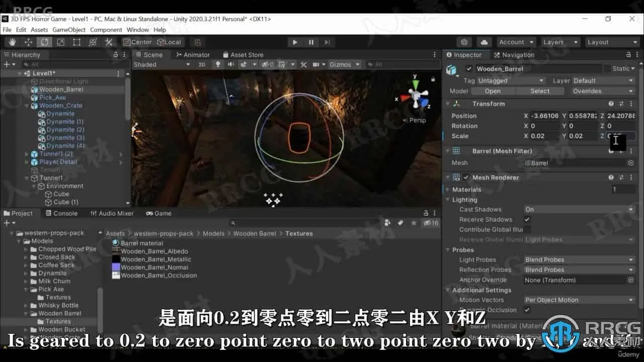
Task: Open the Layout dropdown
Action: coord(611,42)
